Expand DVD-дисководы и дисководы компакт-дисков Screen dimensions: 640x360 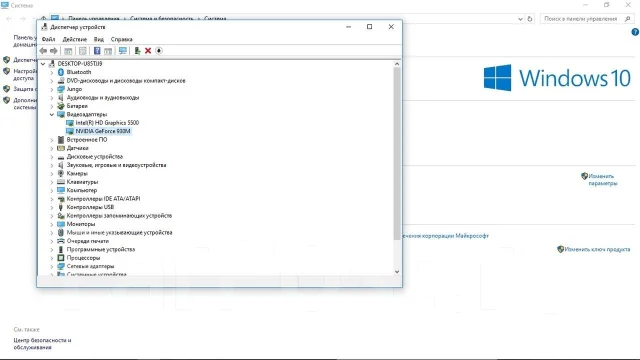pyautogui.click(x=52, y=81)
